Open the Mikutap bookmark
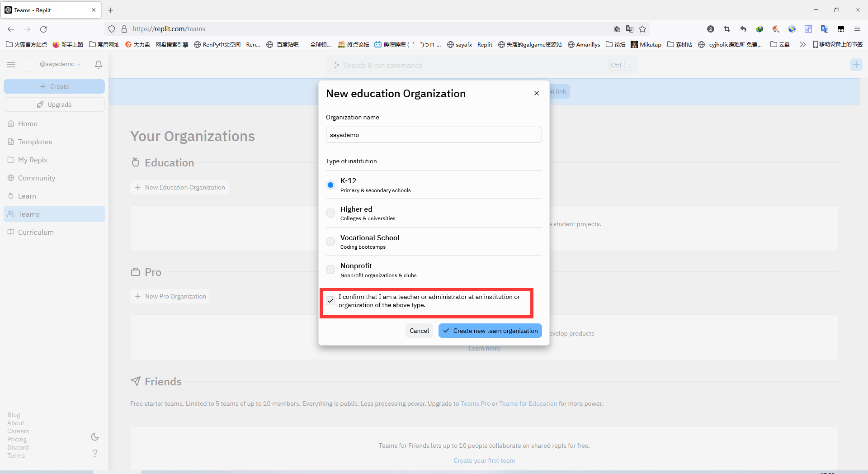Image resolution: width=868 pixels, height=474 pixels. [x=646, y=44]
